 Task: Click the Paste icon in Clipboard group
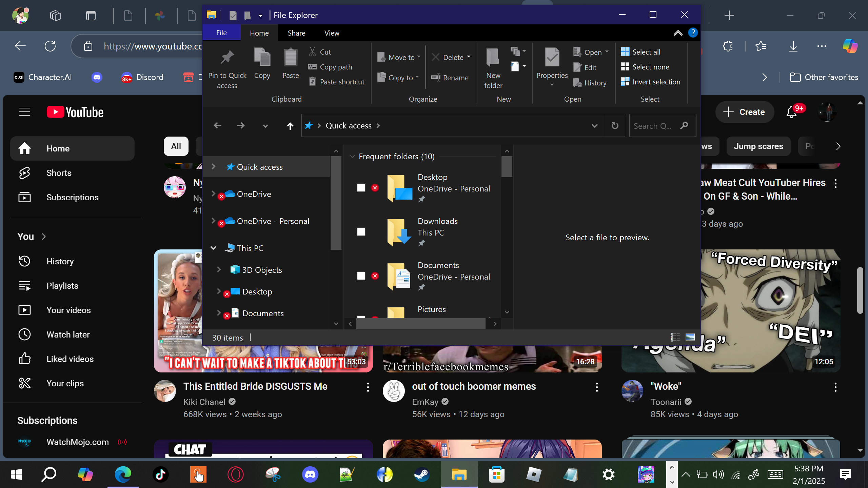tap(291, 58)
